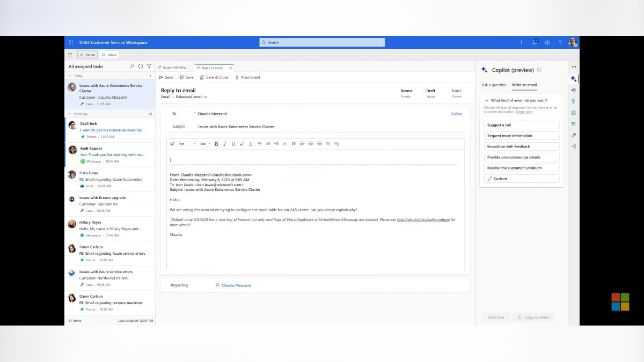Open the wrench tool icon in the side rail
Viewport: 644px width, 362px height.
pos(574,135)
